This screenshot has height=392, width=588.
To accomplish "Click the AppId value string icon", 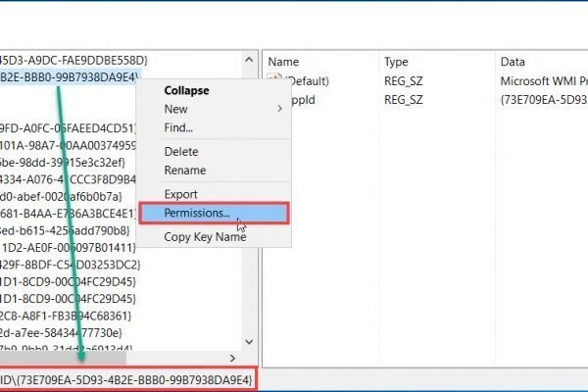I will pos(274,99).
